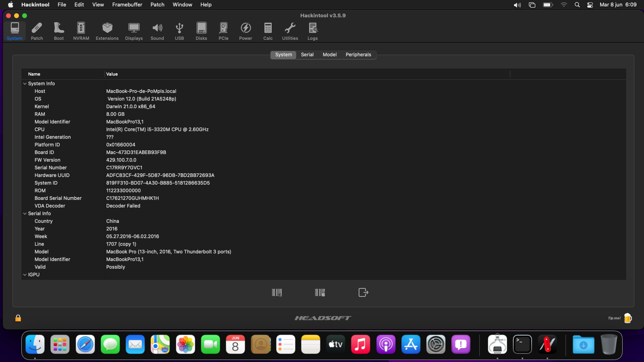The width and height of the screenshot is (644, 362).
Task: Select the Board ID row
Action: point(324,152)
